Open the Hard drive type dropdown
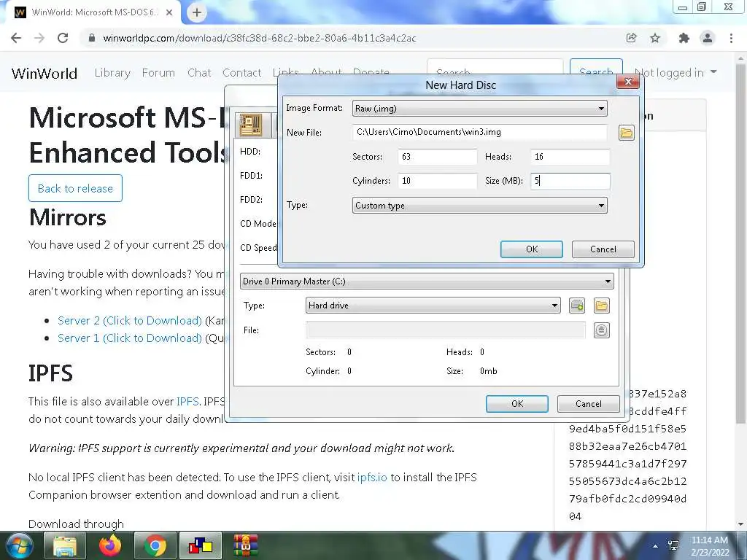Viewport: 747px width, 560px height. pyautogui.click(x=433, y=306)
